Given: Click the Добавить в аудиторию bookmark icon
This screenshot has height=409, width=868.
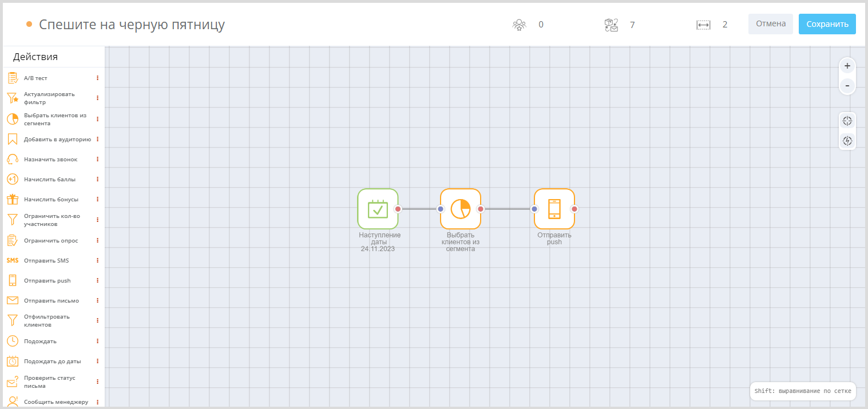Looking at the screenshot, I should (13, 139).
